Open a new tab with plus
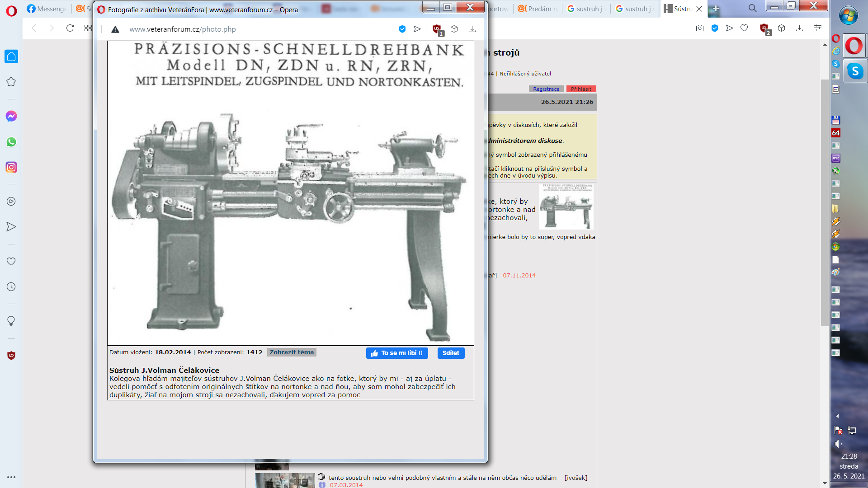The width and height of the screenshot is (868, 488). (x=716, y=9)
